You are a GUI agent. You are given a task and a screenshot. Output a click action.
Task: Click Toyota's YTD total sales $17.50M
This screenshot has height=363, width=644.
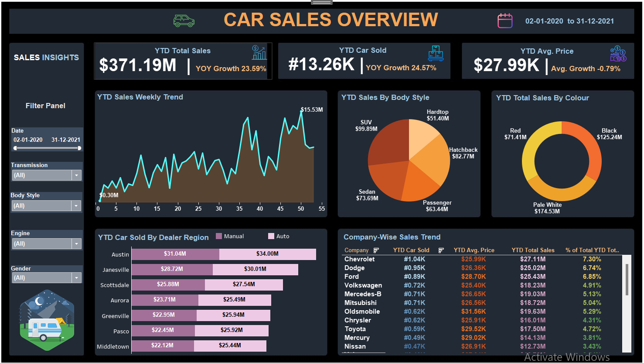(533, 329)
